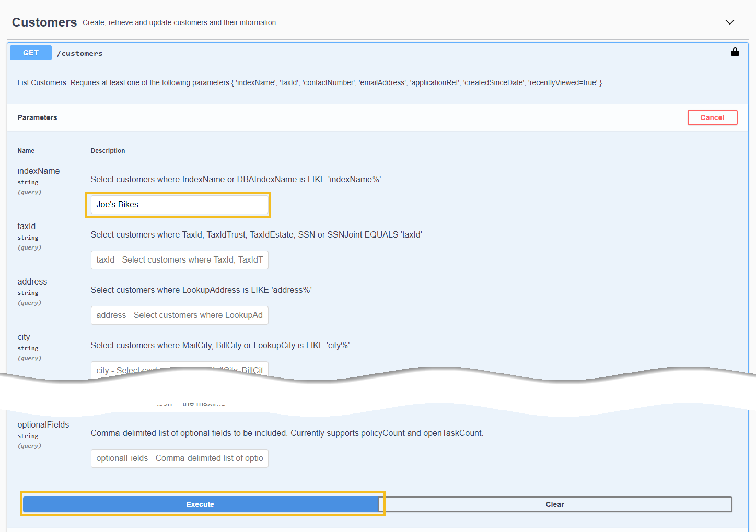Click the Customers tag heading
Viewport: 756px width, 532px height.
pyautogui.click(x=44, y=22)
